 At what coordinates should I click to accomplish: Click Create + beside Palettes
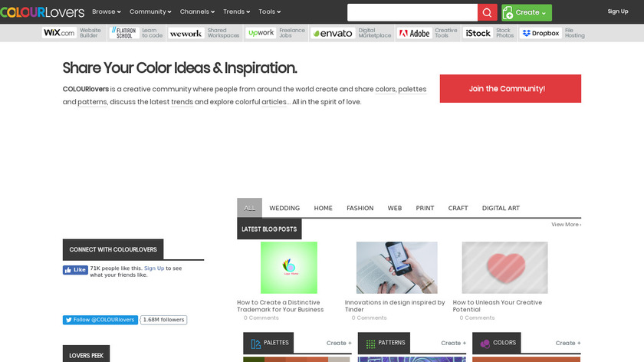[339, 343]
